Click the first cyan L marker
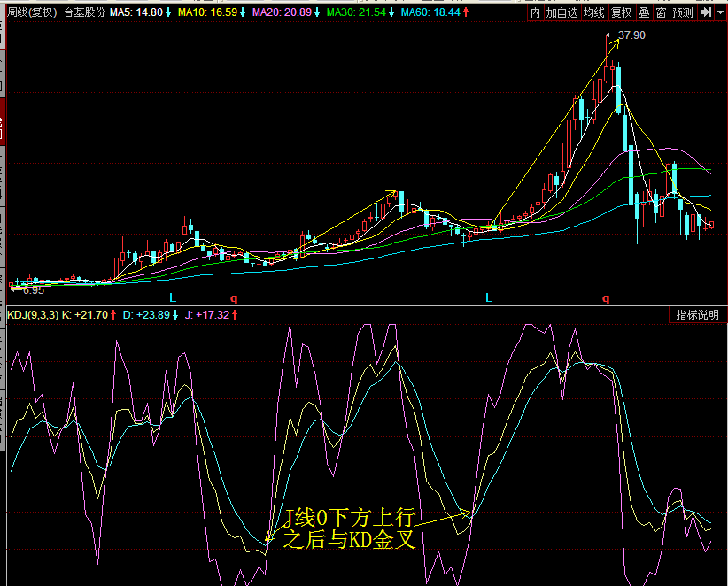The height and width of the screenshot is (586, 728). click(x=174, y=298)
